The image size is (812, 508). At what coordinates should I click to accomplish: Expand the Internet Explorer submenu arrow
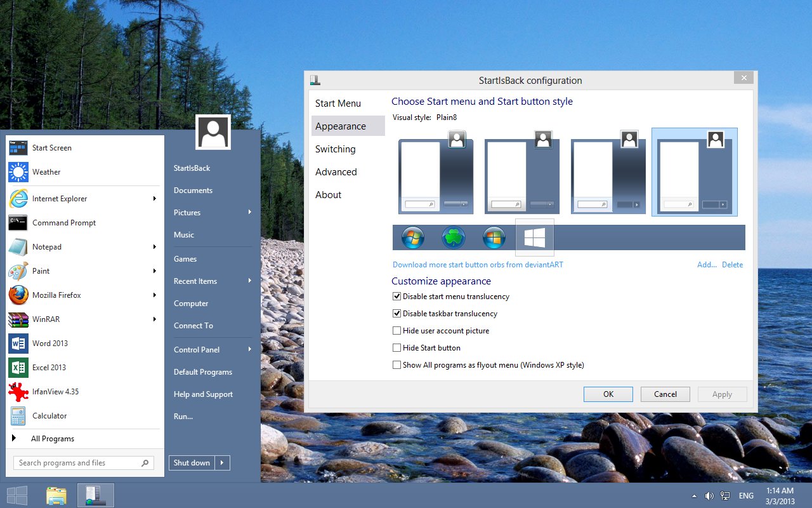(154, 198)
